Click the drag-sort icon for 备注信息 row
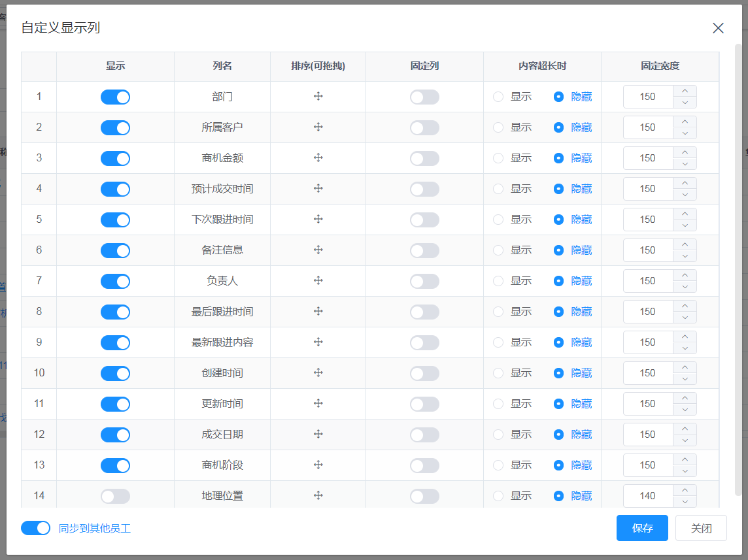Image resolution: width=748 pixels, height=560 pixels. 318,250
